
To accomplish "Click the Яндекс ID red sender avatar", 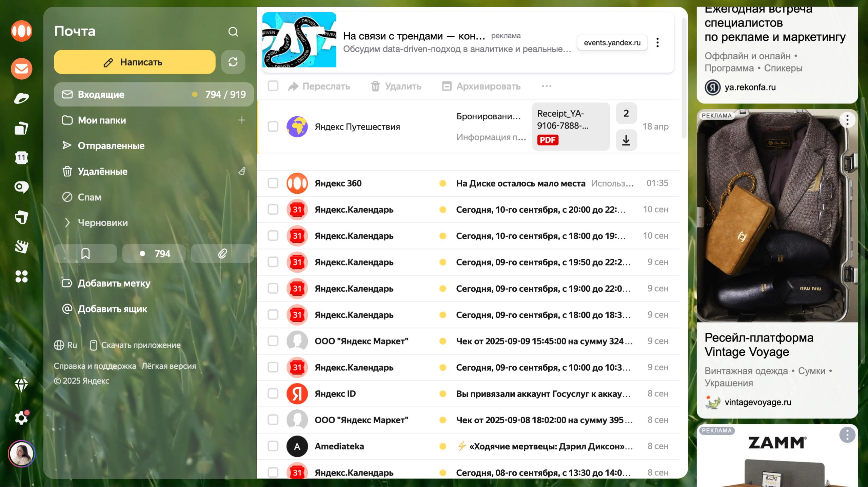I will click(x=297, y=394).
